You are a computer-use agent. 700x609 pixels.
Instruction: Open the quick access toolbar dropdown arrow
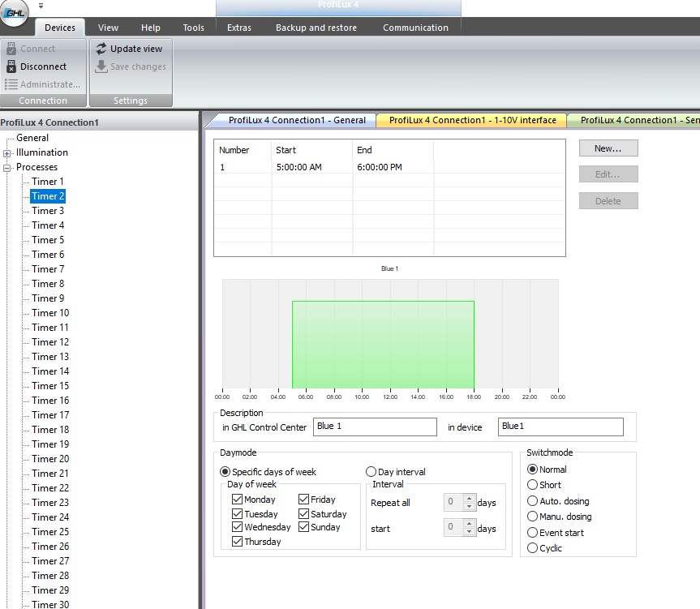click(41, 6)
